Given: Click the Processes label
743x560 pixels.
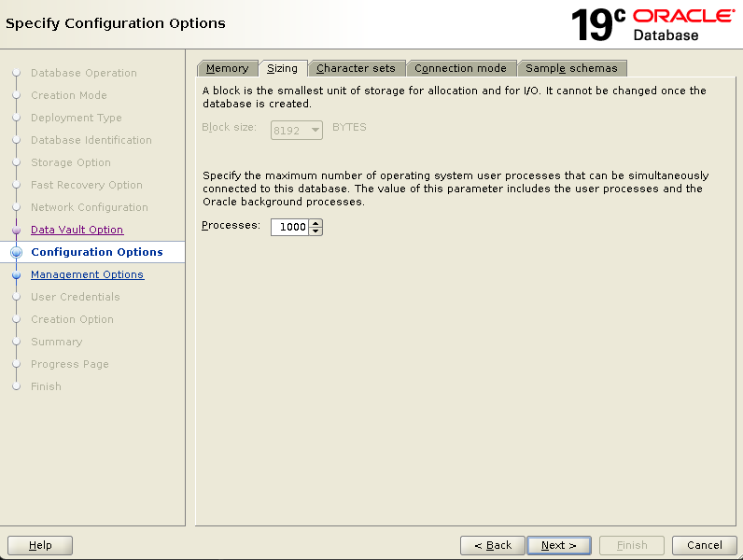Looking at the screenshot, I should (x=231, y=225).
